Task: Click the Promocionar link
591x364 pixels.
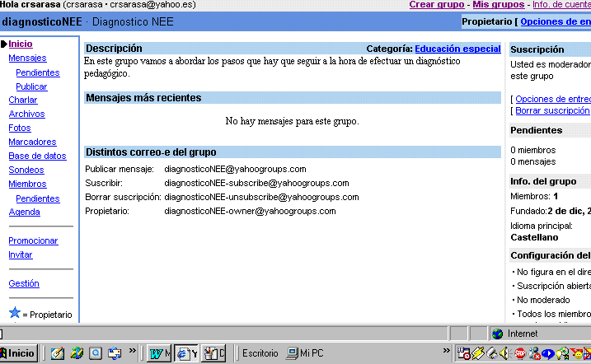Action: click(33, 241)
